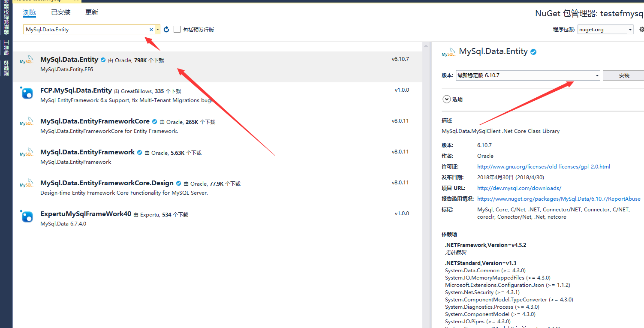The image size is (644, 328).
Task: Switch to the 浏览 tab
Action: tap(30, 12)
